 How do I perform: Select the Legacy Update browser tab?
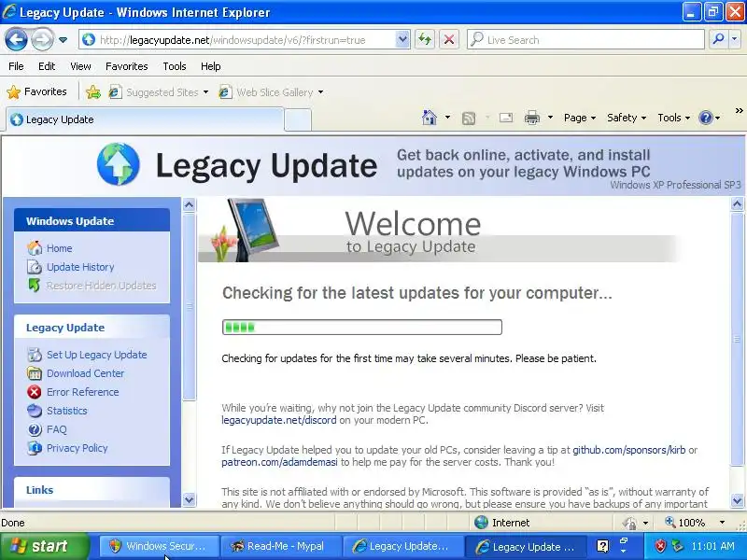145,119
